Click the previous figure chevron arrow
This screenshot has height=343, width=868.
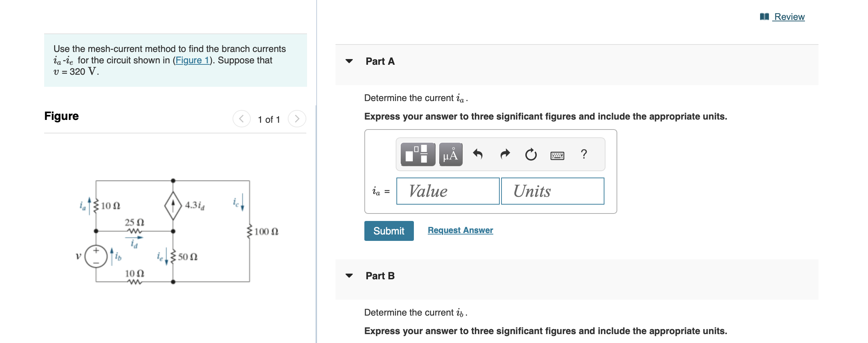241,119
